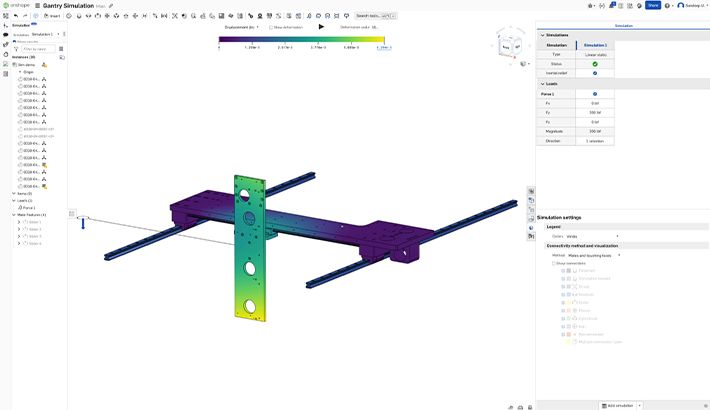The width and height of the screenshot is (710, 410).
Task: Collapse Loads (1) in the tree
Action: point(14,200)
